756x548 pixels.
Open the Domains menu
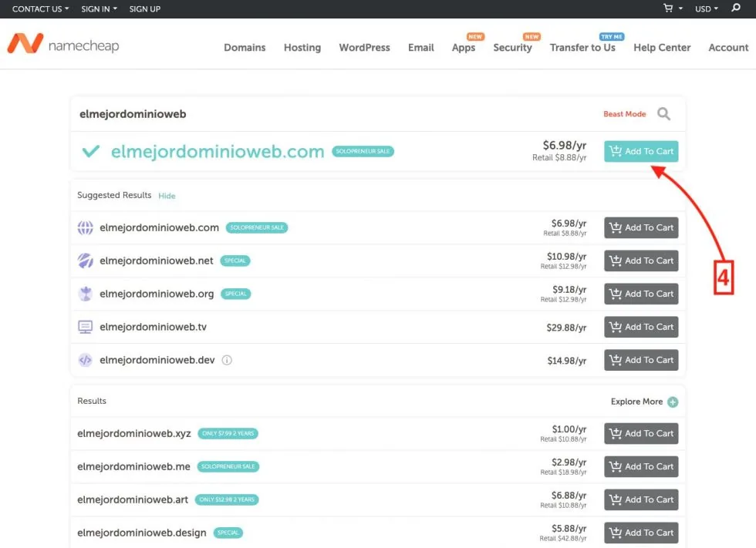[245, 47]
